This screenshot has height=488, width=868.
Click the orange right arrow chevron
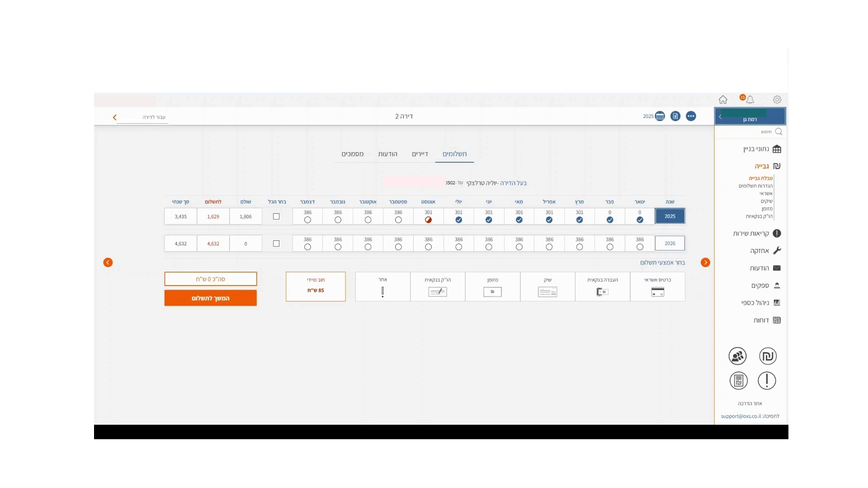[705, 263]
